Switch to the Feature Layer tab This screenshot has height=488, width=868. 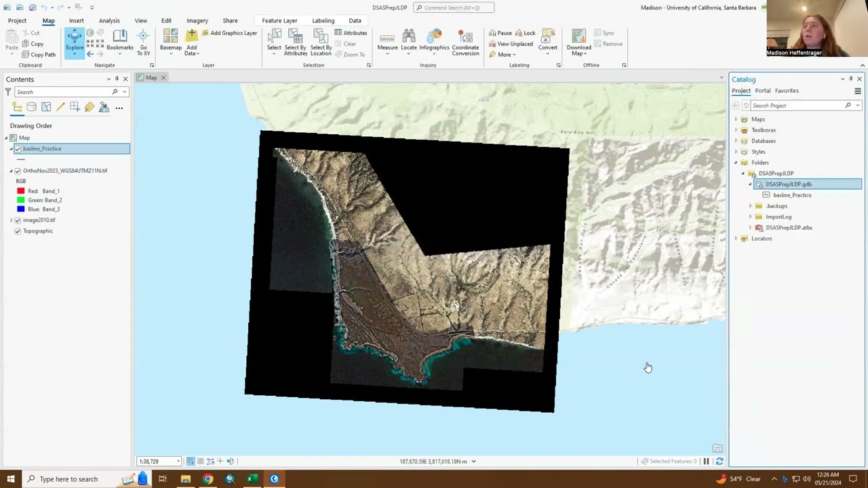tap(279, 20)
